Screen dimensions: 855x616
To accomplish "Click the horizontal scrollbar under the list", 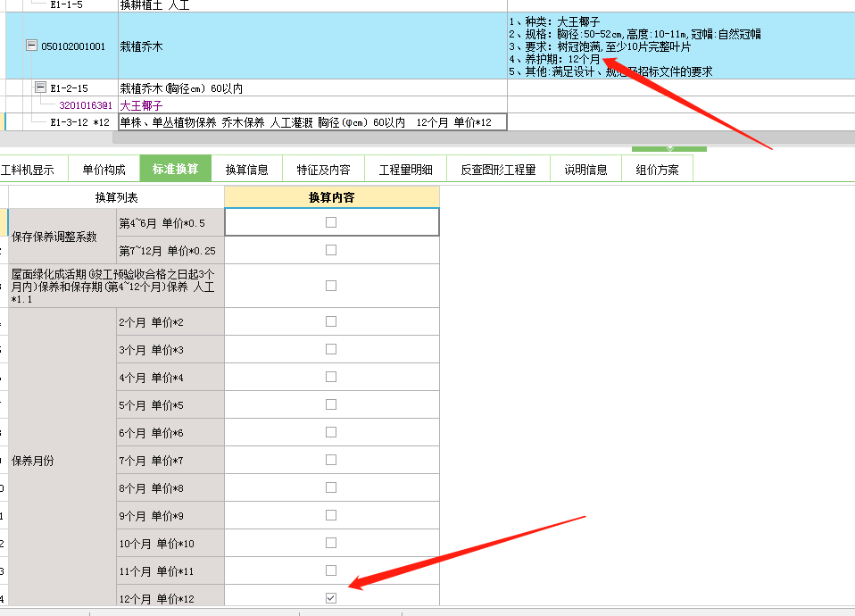I will point(483,137).
